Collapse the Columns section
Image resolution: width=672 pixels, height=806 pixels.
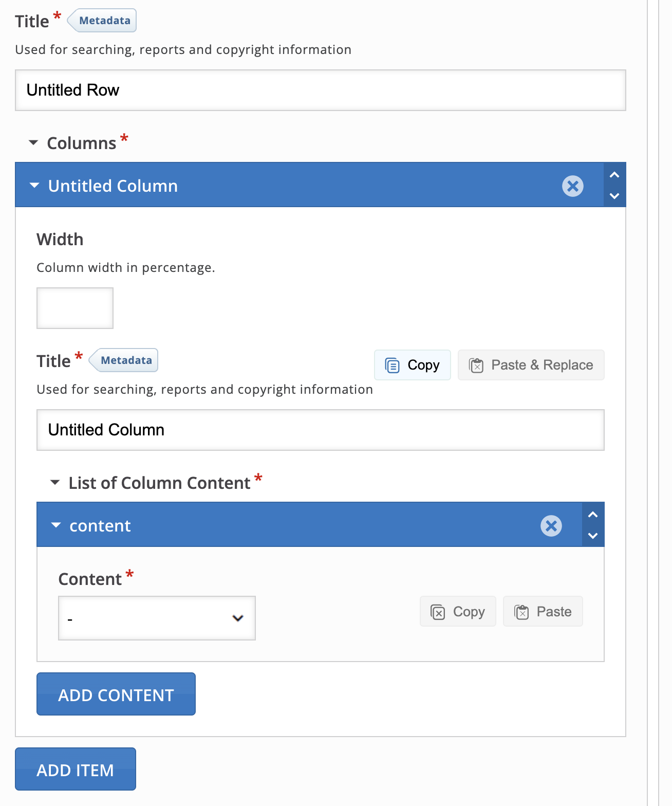[x=33, y=143]
